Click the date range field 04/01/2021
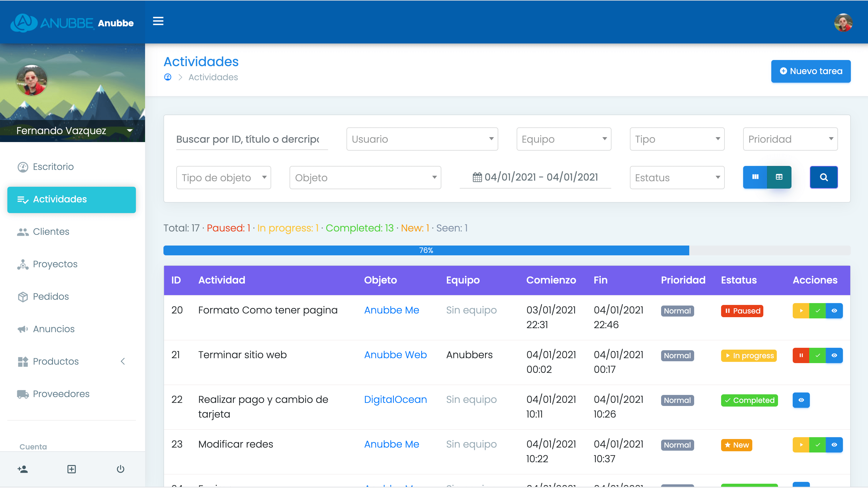Image resolution: width=868 pixels, height=488 pixels. [x=535, y=177]
